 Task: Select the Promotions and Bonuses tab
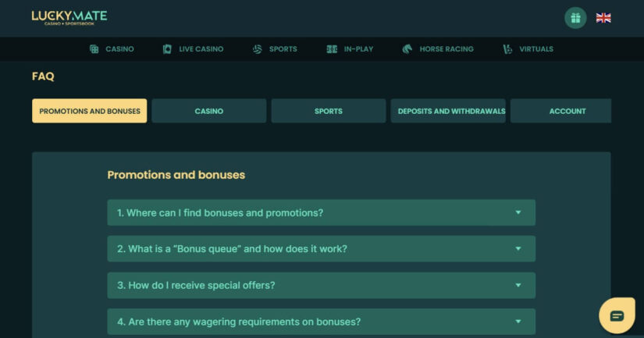(90, 111)
